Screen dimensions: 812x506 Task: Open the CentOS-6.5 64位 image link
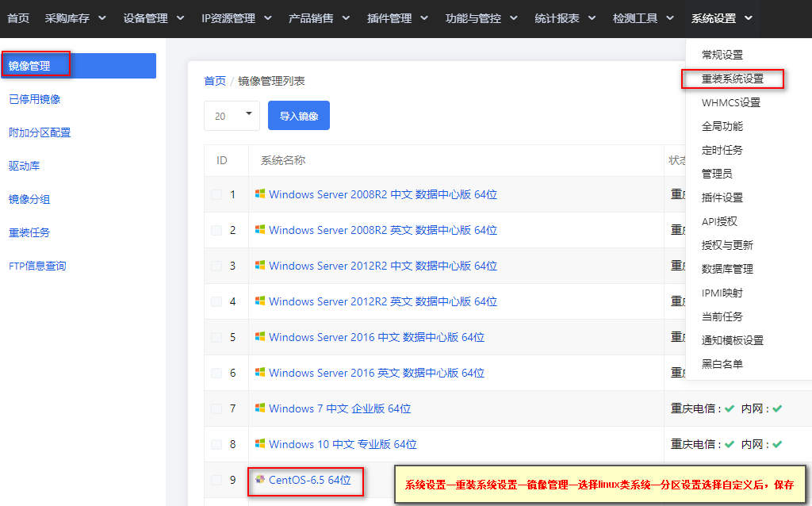(310, 480)
